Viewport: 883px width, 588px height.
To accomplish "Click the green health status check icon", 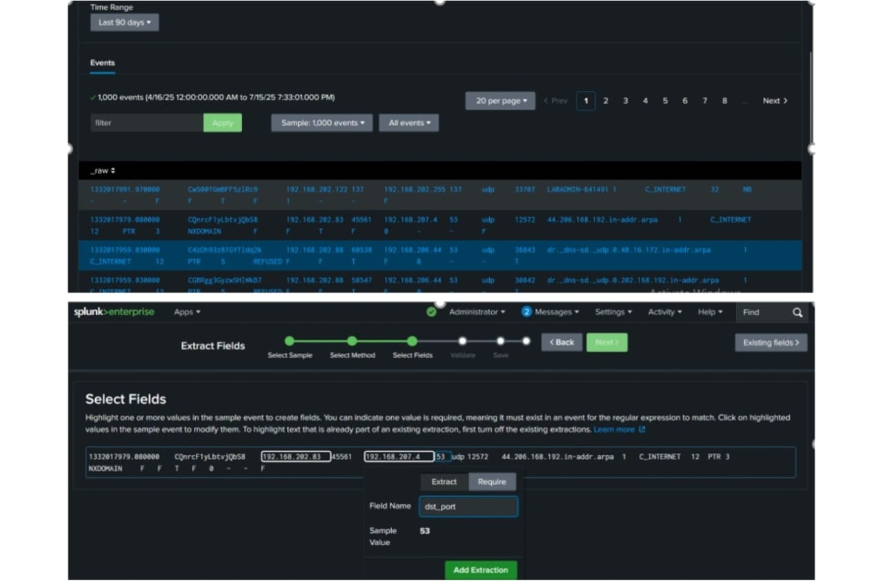I will coord(431,312).
